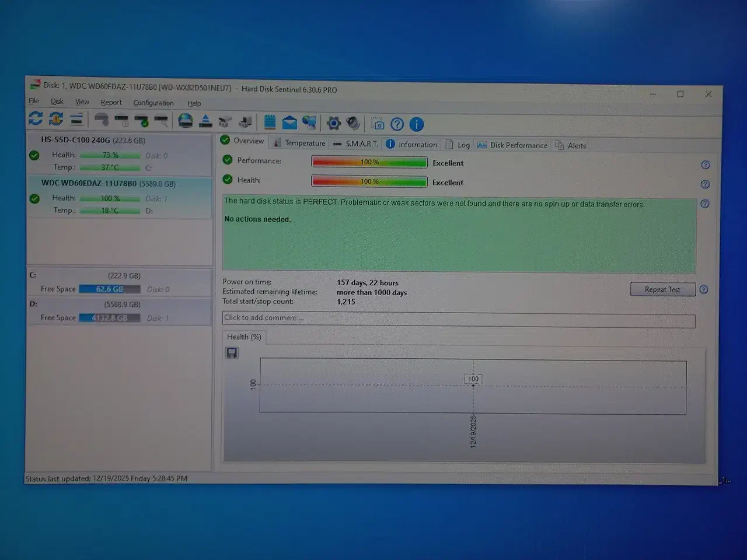Open the Report menu

pyautogui.click(x=111, y=103)
